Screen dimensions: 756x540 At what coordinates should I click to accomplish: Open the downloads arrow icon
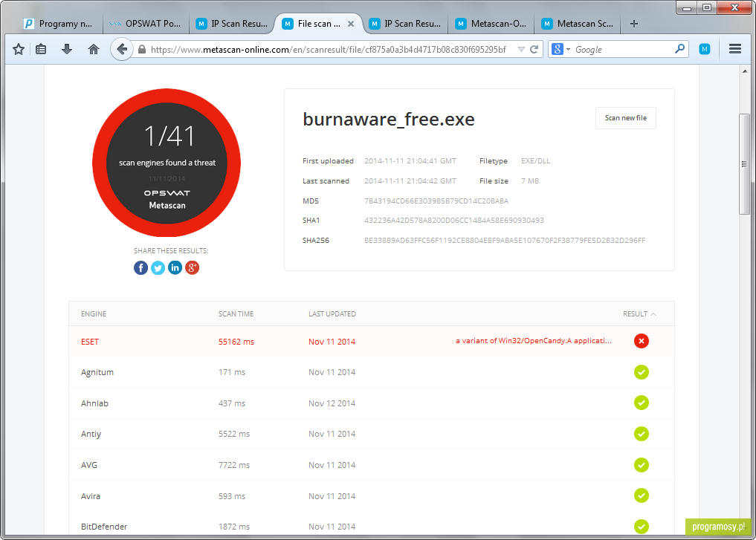point(67,49)
